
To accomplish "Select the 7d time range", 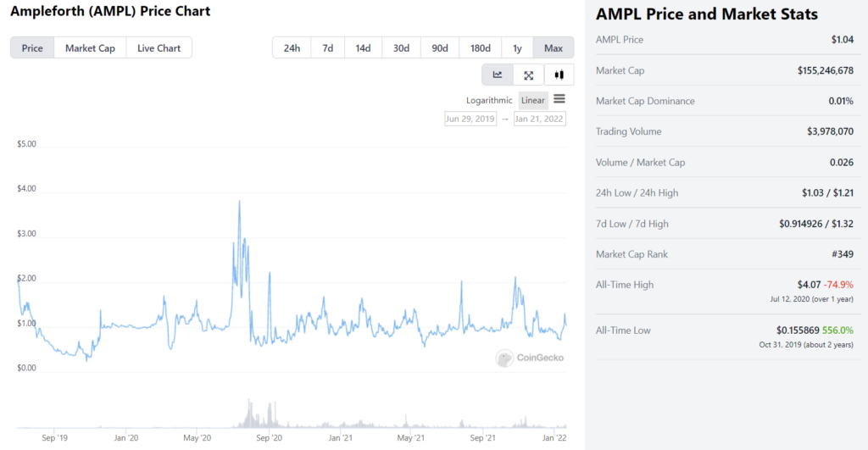I will click(x=328, y=48).
